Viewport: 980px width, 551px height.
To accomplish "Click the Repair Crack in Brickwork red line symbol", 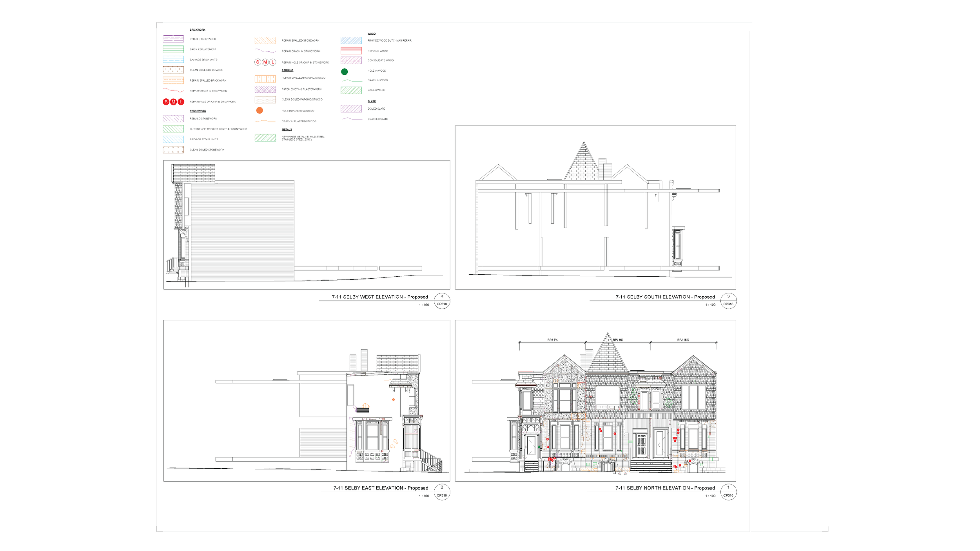I will [173, 91].
